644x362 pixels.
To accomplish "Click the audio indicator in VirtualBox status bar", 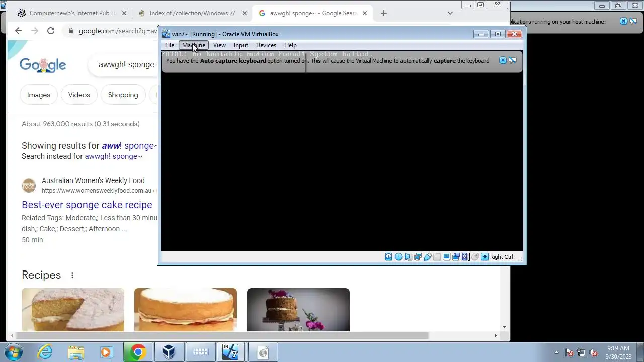I will tap(408, 257).
